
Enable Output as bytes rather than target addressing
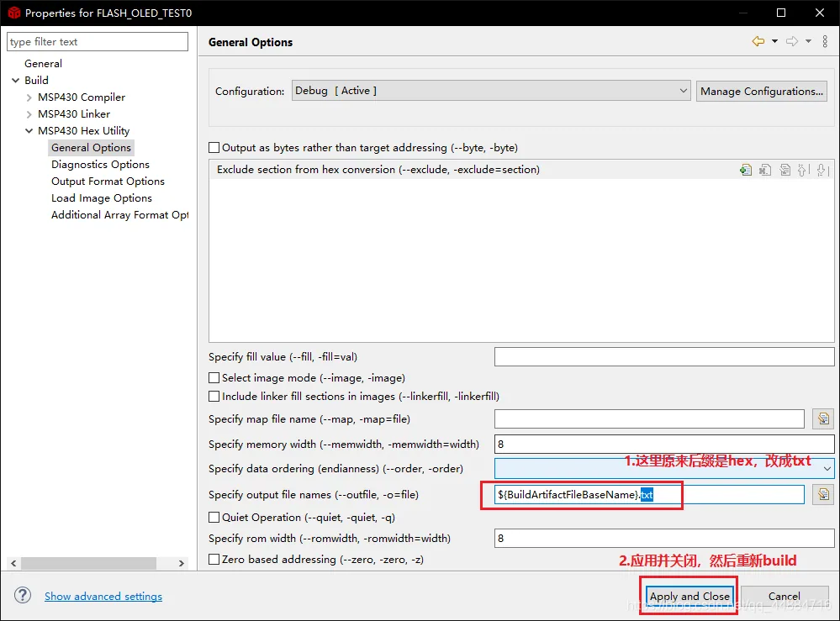pyautogui.click(x=214, y=148)
